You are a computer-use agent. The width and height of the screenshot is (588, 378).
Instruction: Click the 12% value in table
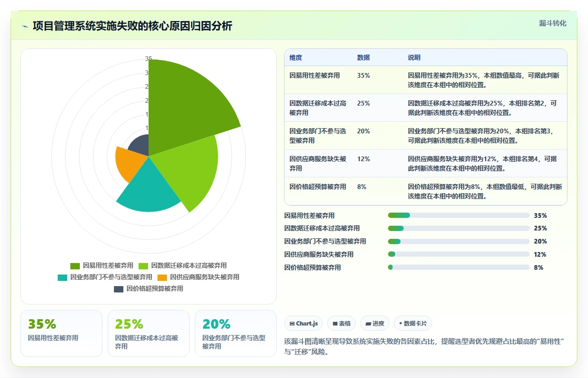click(x=363, y=159)
